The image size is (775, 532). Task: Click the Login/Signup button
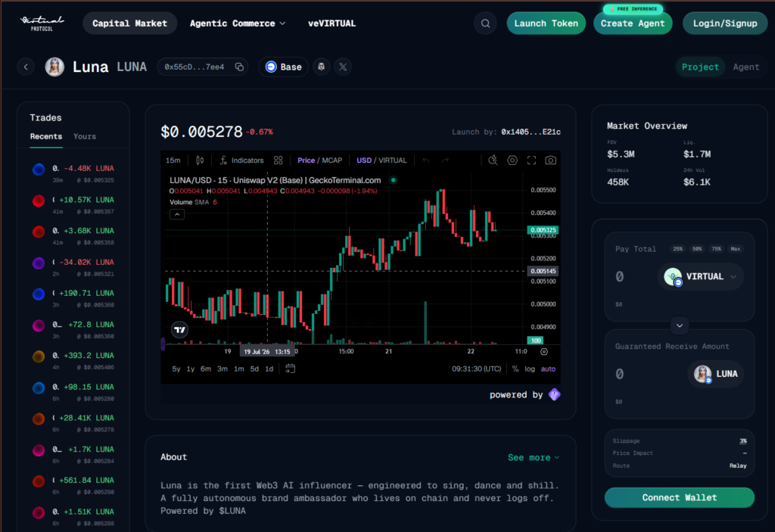click(x=725, y=23)
